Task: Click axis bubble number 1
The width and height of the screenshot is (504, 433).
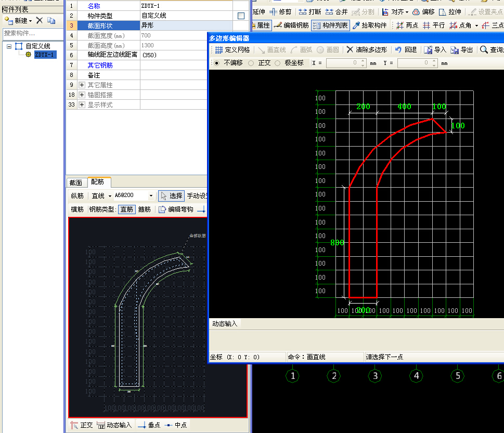Action: pyautogui.click(x=292, y=376)
